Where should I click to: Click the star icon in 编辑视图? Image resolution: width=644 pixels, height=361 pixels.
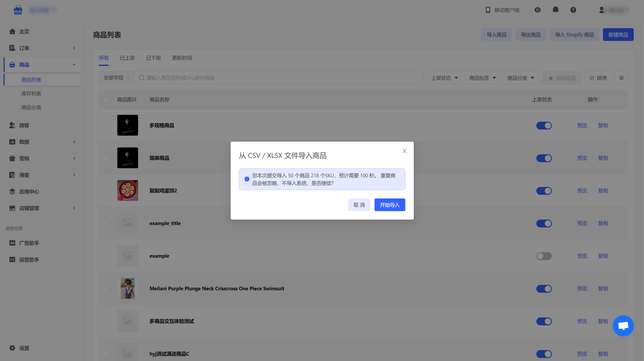(x=550, y=78)
